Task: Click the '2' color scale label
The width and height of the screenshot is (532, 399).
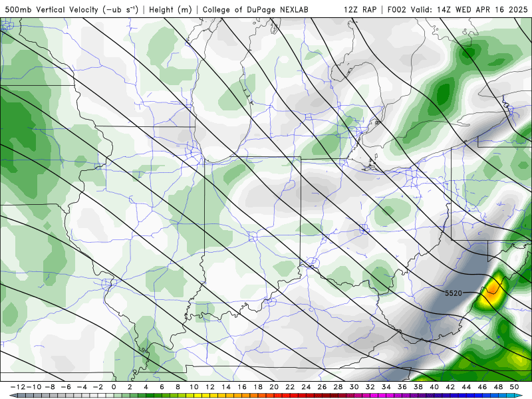Action: coord(130,387)
